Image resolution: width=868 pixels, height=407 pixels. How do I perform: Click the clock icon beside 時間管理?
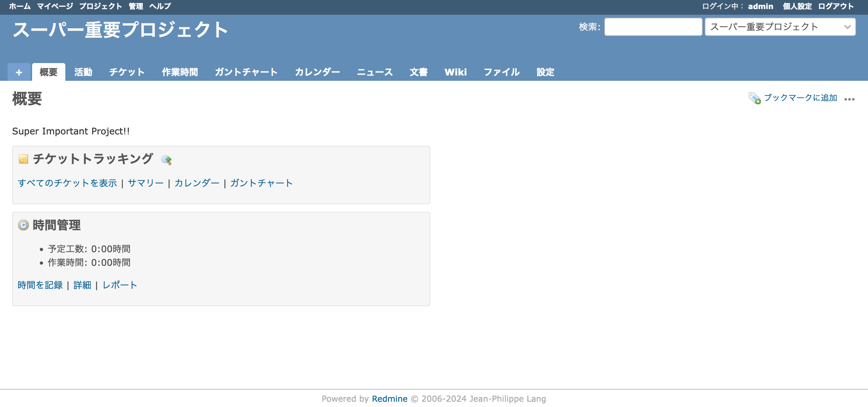coord(23,225)
